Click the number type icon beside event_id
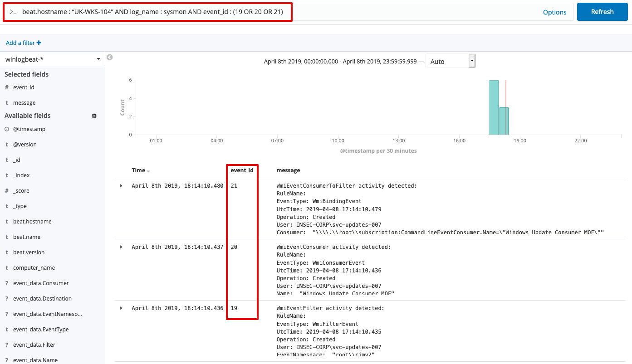The width and height of the screenshot is (632, 364). [x=6, y=87]
